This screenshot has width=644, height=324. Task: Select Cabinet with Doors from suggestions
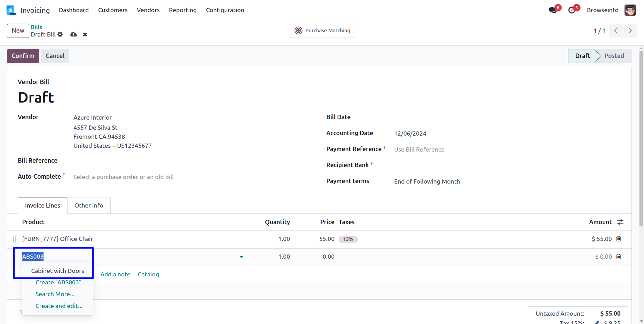(58, 271)
